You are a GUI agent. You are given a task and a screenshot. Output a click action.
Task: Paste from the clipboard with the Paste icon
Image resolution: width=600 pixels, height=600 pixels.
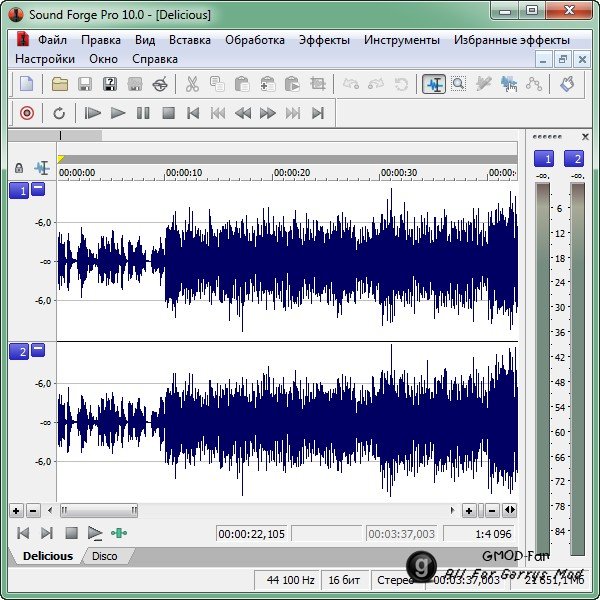click(242, 84)
